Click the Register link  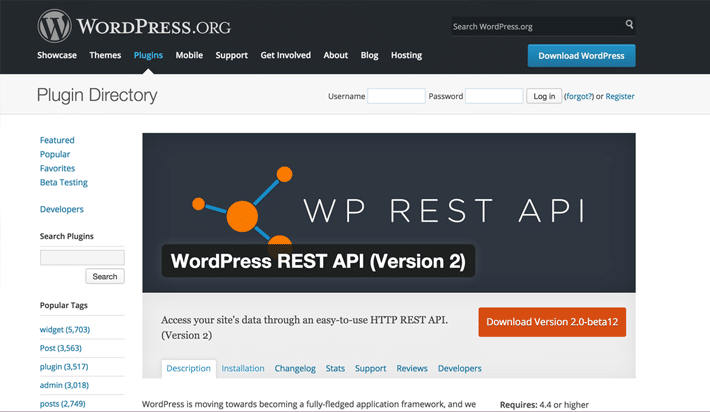pyautogui.click(x=620, y=96)
